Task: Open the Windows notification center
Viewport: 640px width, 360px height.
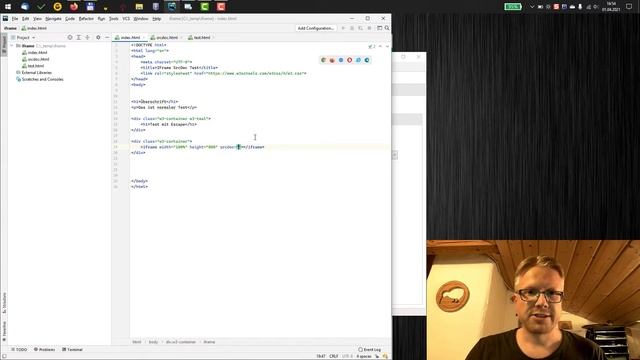Action: pyautogui.click(x=629, y=7)
